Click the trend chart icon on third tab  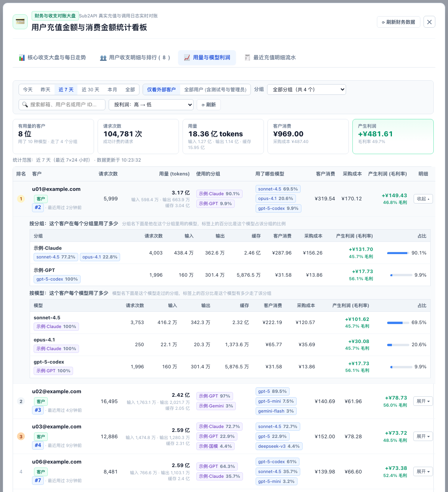(187, 58)
